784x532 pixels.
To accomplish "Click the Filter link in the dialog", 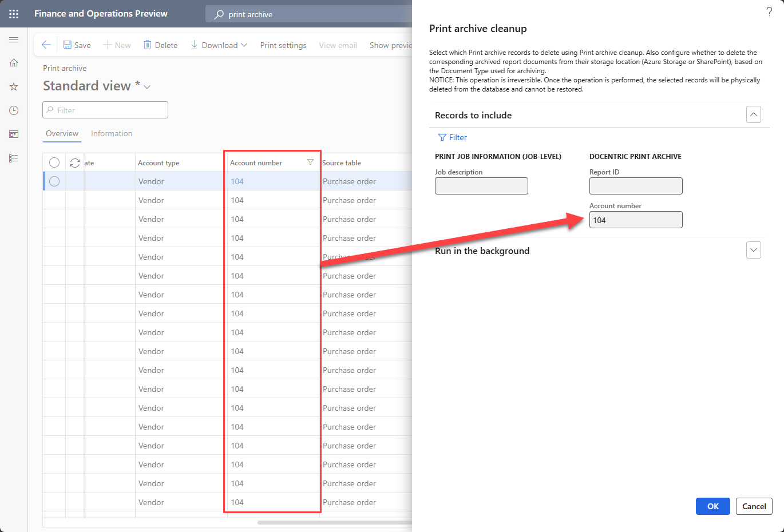I will [452, 137].
